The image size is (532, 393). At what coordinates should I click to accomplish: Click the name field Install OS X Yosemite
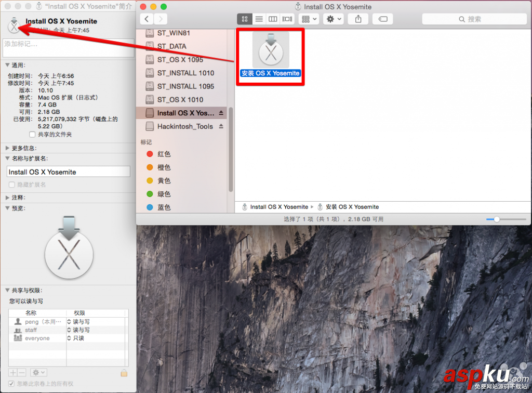68,172
